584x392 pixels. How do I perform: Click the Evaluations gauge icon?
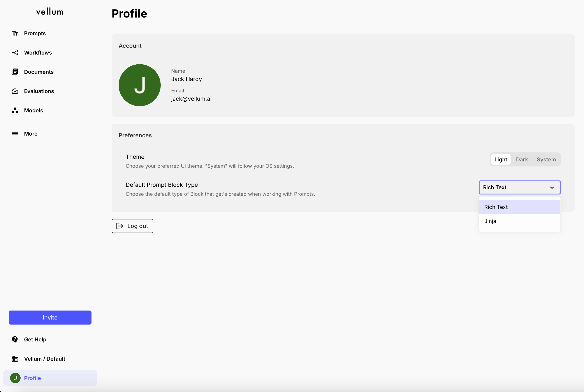[x=15, y=91]
